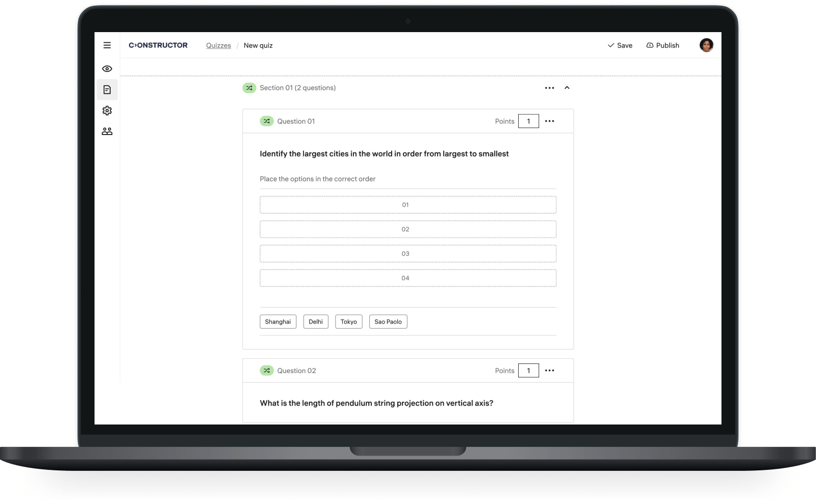Click the cloud icon next to Publish
816x504 pixels.
tap(649, 45)
